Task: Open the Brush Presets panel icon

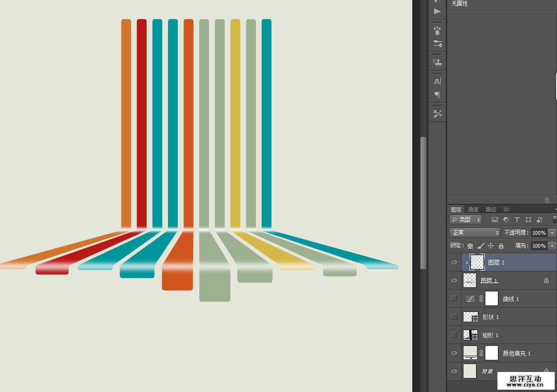Action: (x=437, y=44)
